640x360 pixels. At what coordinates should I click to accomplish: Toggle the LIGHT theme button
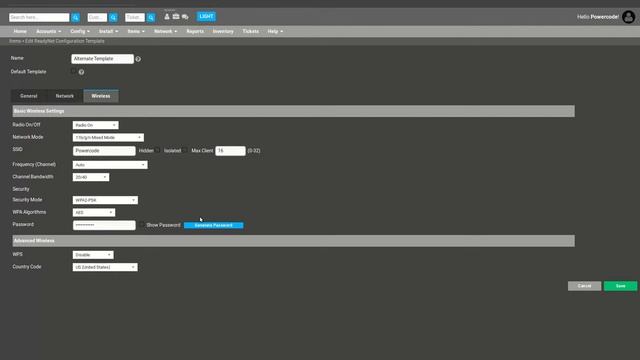(x=207, y=16)
